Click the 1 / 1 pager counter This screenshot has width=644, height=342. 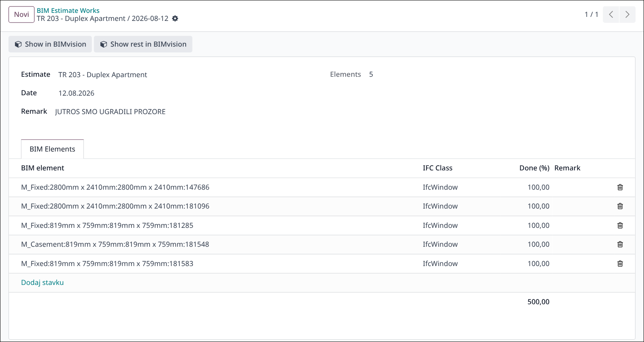591,14
